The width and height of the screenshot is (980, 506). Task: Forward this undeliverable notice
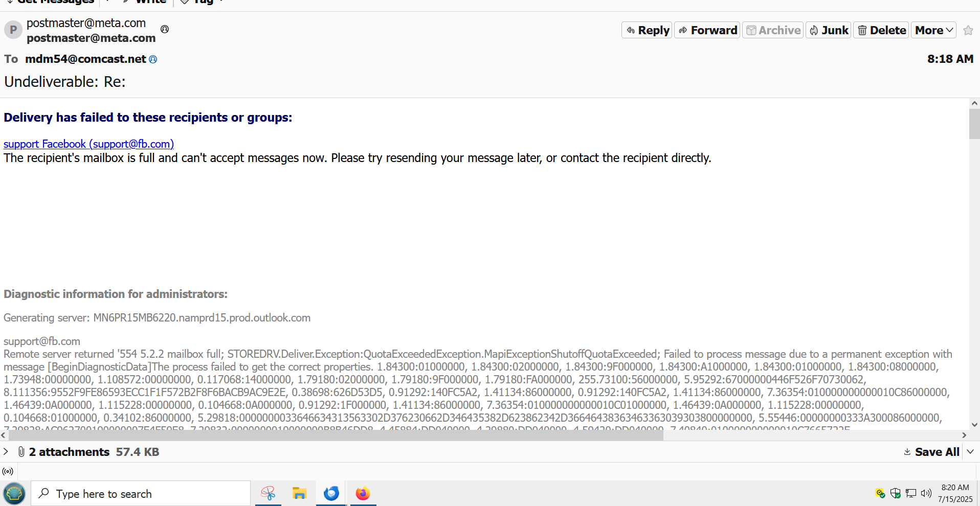[707, 30]
